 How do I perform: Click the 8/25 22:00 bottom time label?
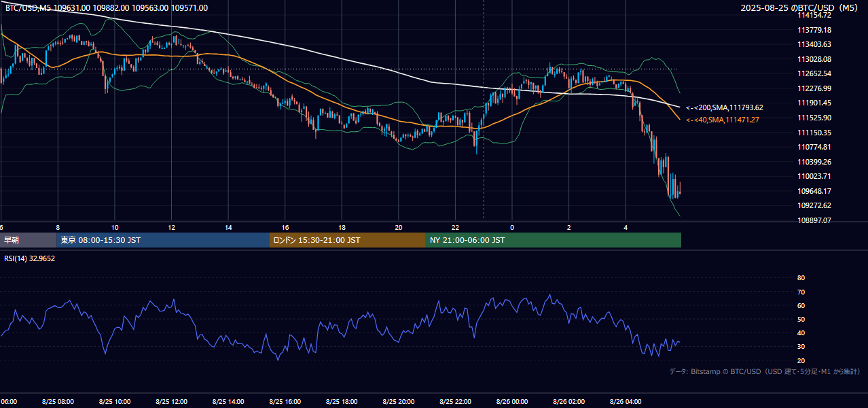pyautogui.click(x=455, y=402)
